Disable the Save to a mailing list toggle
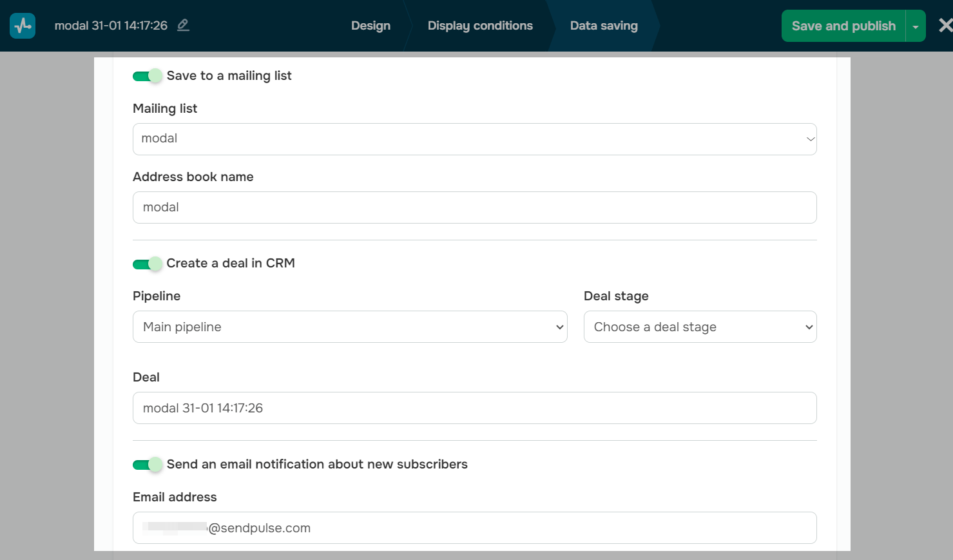Viewport: 953px width, 560px height. tap(147, 76)
